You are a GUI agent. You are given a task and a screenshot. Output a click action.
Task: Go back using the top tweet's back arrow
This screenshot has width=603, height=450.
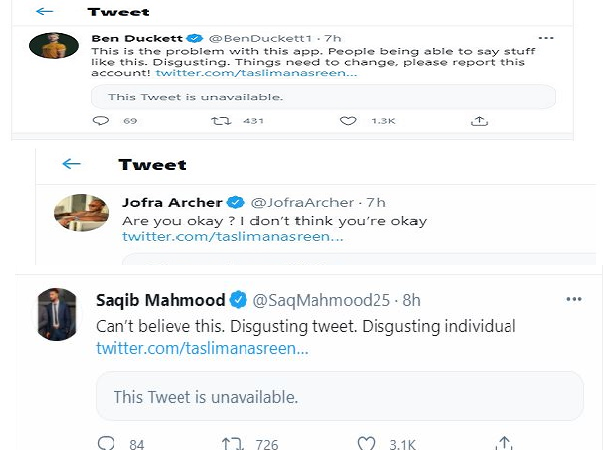[44, 12]
